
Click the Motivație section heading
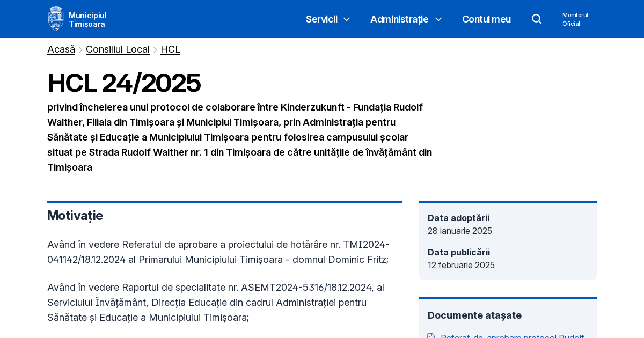coord(75,216)
